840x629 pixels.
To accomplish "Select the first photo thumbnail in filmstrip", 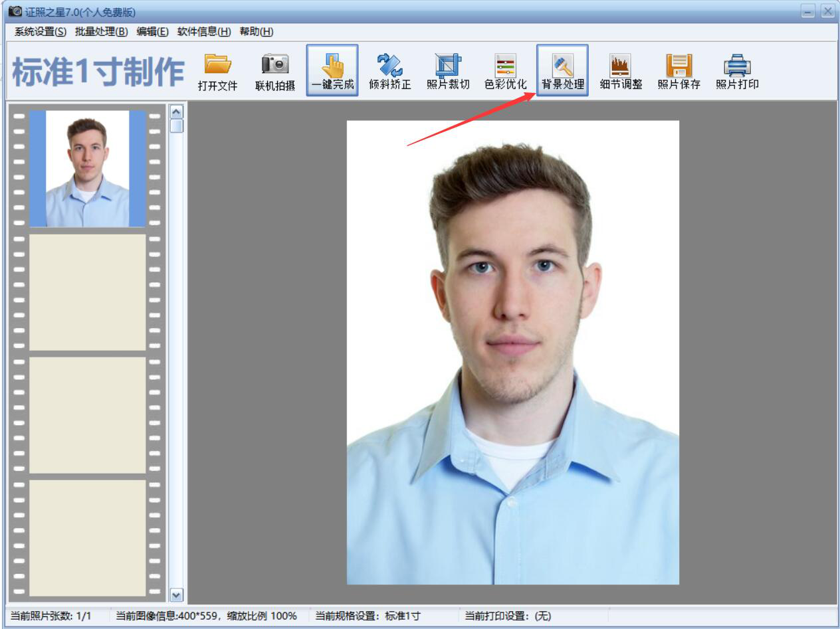I will [87, 169].
